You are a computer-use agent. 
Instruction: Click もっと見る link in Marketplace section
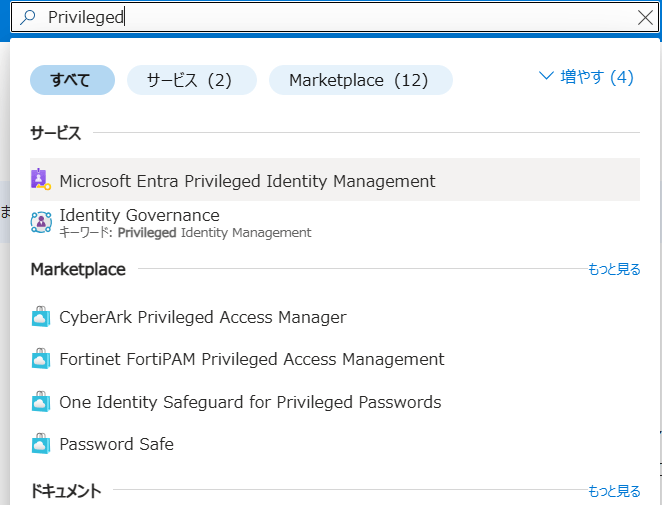coord(614,269)
